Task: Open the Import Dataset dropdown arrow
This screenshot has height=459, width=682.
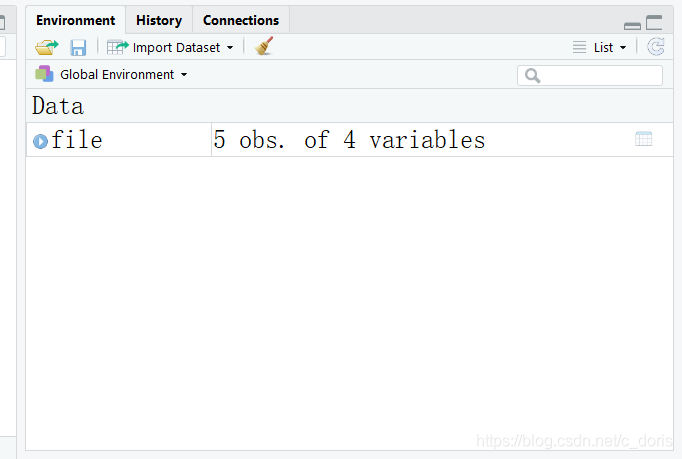Action: [230, 48]
